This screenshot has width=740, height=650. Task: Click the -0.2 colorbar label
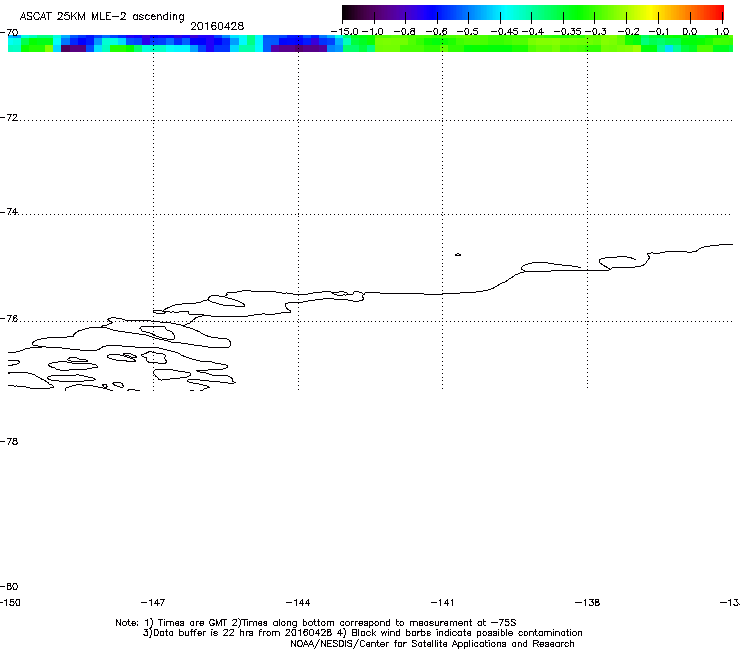628,32
